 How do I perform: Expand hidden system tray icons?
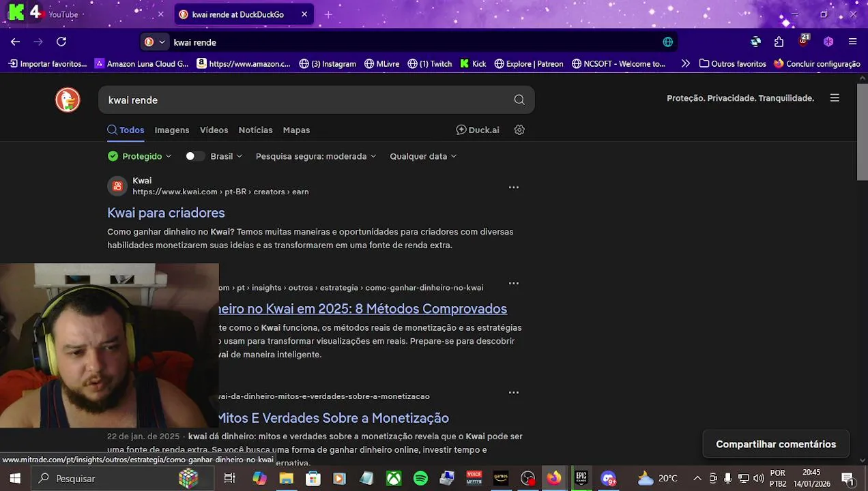pyautogui.click(x=697, y=479)
